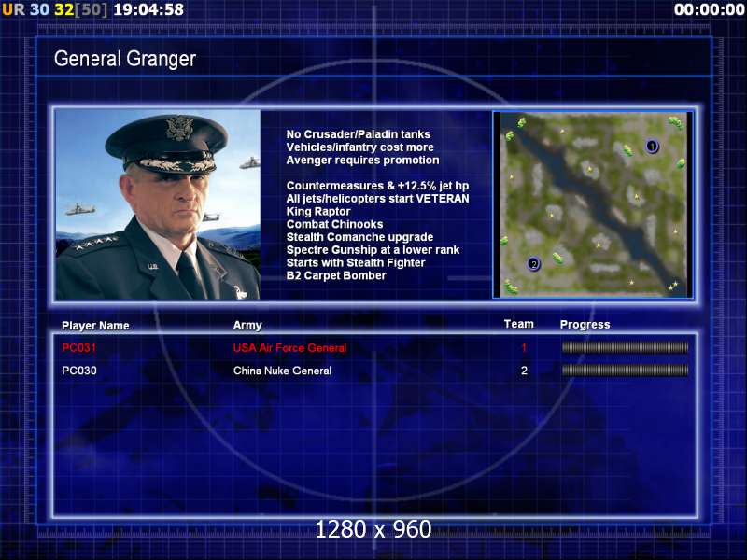The image size is (747, 560).
Task: Click the Army column header
Action: [x=247, y=325]
